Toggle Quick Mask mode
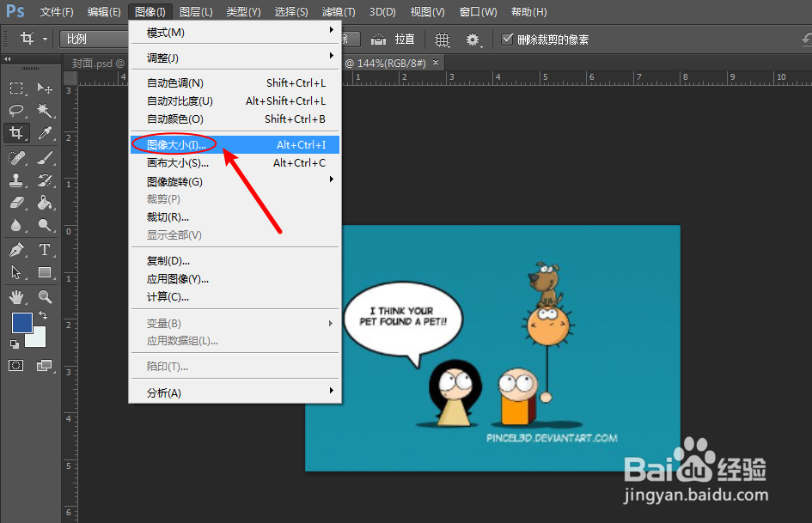812x523 pixels. (16, 366)
